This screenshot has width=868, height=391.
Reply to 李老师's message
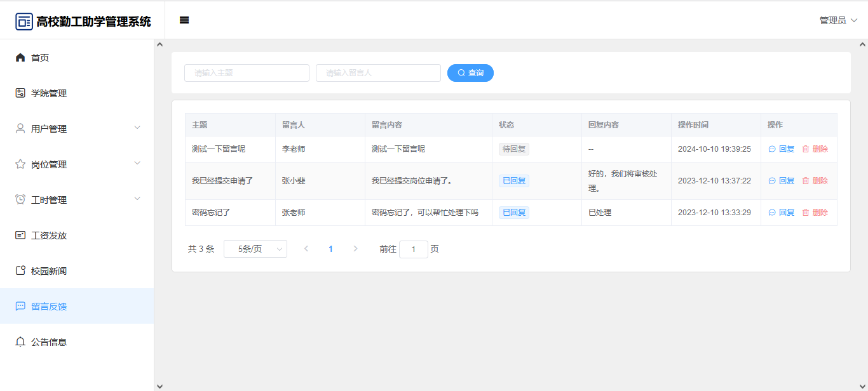[782, 149]
